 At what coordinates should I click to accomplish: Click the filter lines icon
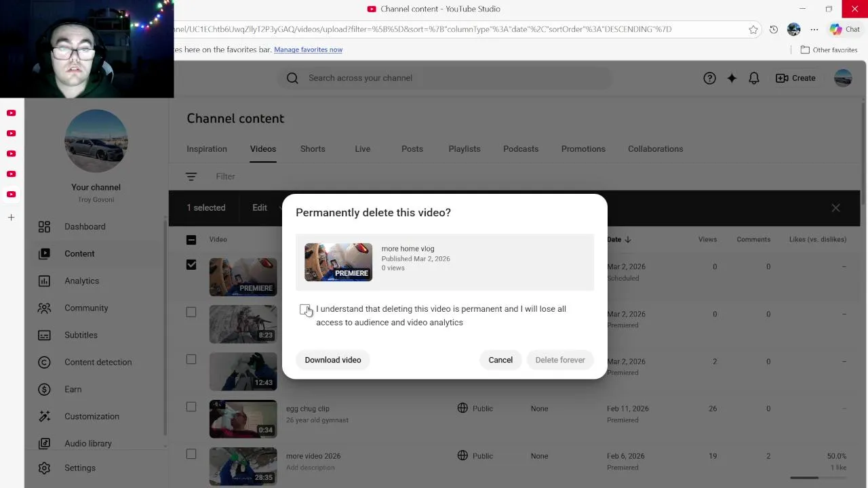(x=191, y=176)
